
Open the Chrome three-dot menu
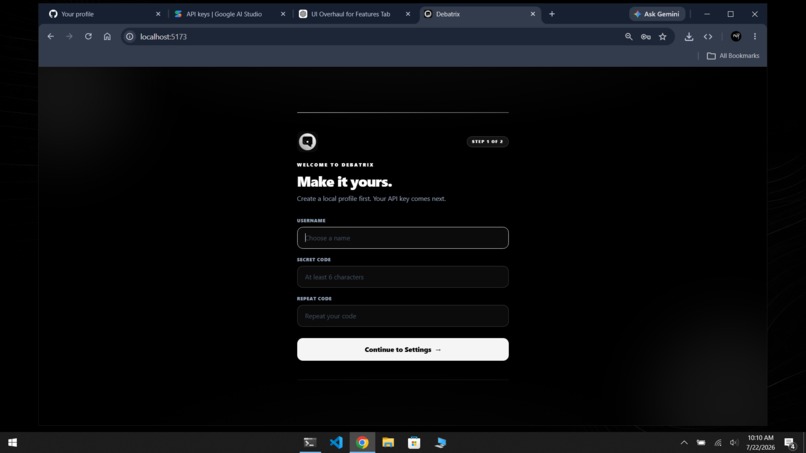click(755, 37)
